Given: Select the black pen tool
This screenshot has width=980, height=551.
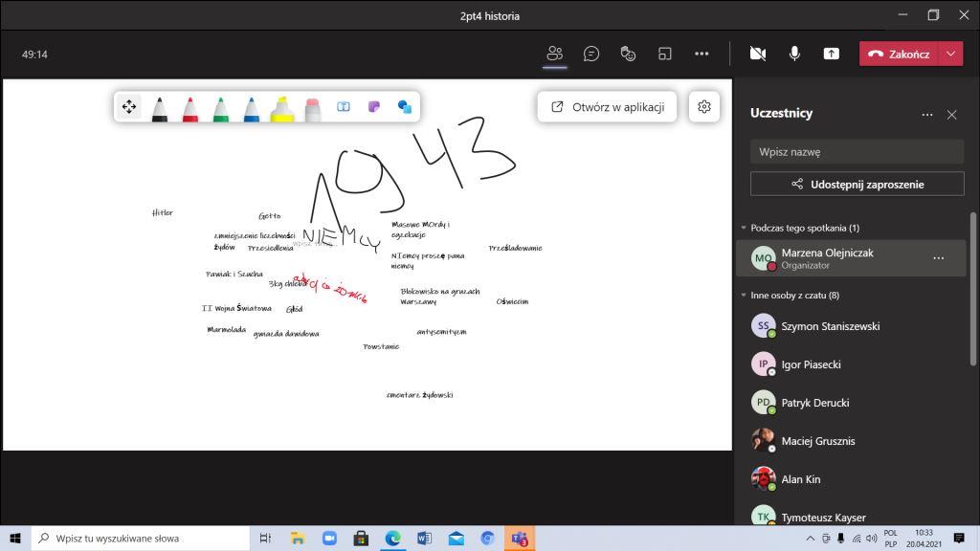Looking at the screenshot, I should point(160,108).
